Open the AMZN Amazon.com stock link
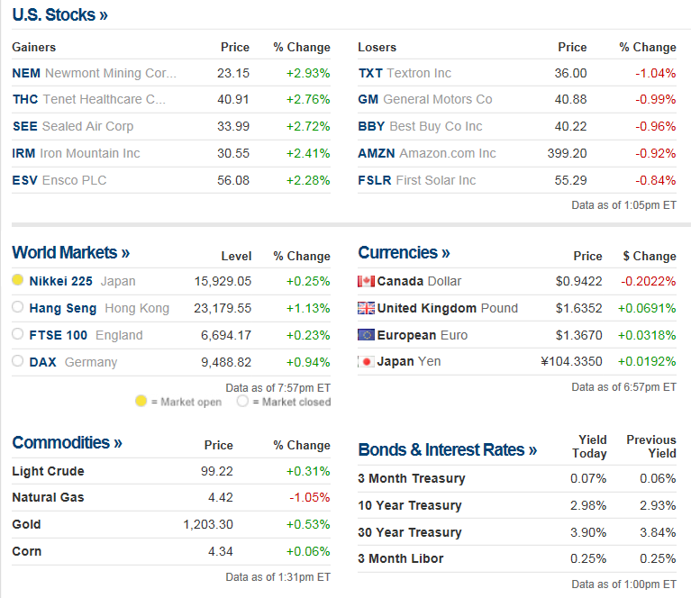700x598 pixels. pyautogui.click(x=376, y=153)
